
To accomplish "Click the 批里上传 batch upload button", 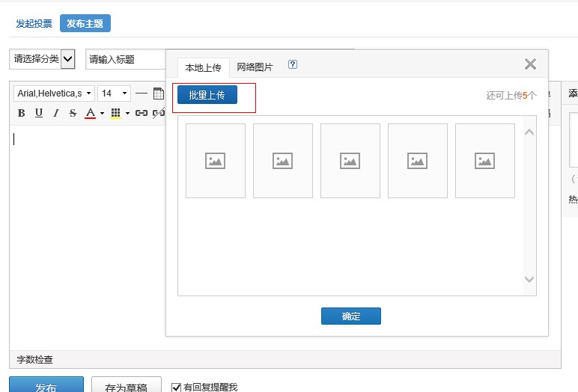I will (207, 95).
